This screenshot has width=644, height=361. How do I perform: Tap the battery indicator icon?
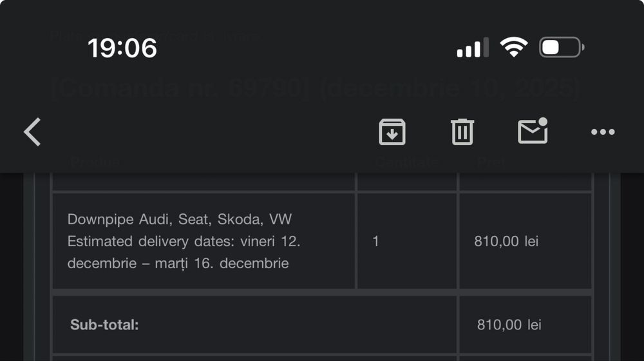point(562,47)
